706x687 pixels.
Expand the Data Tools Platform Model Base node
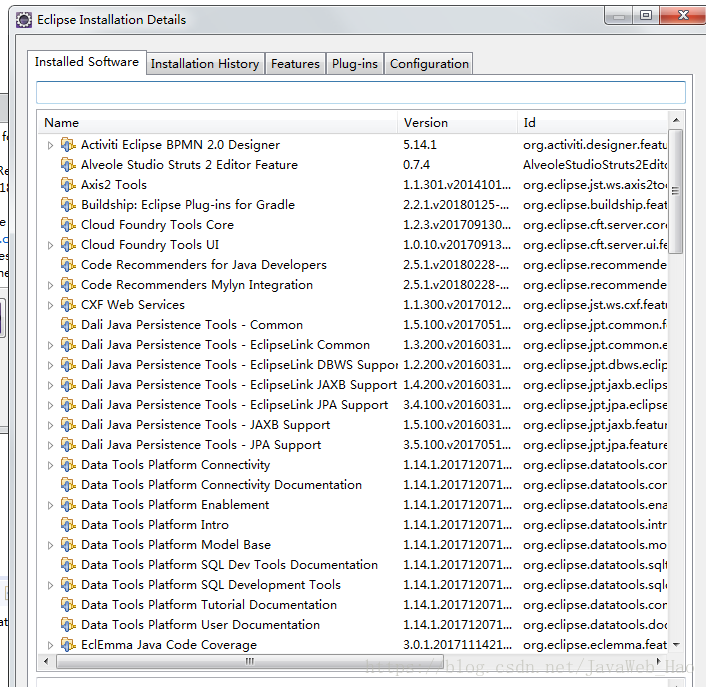click(x=50, y=545)
